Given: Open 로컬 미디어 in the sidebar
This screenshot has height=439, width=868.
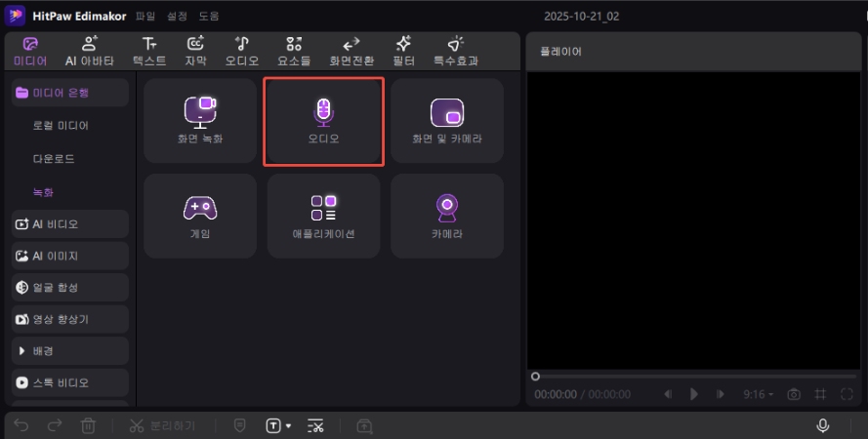Looking at the screenshot, I should point(61,126).
